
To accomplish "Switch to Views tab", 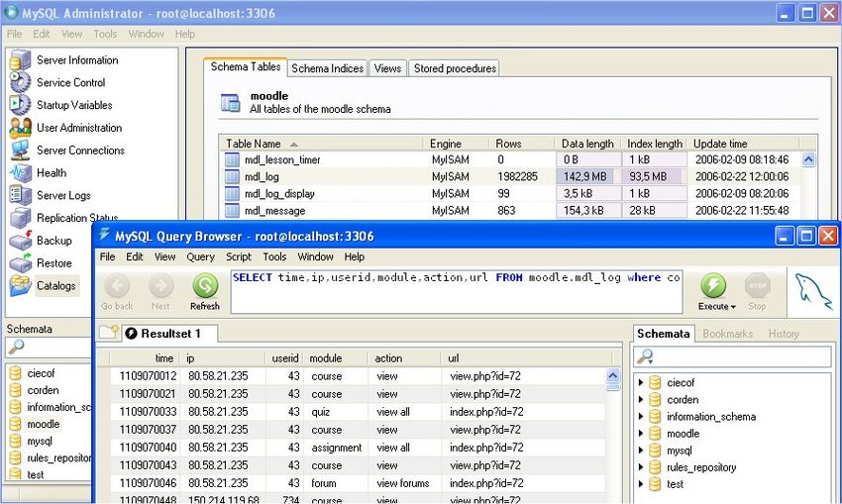I will point(387,68).
